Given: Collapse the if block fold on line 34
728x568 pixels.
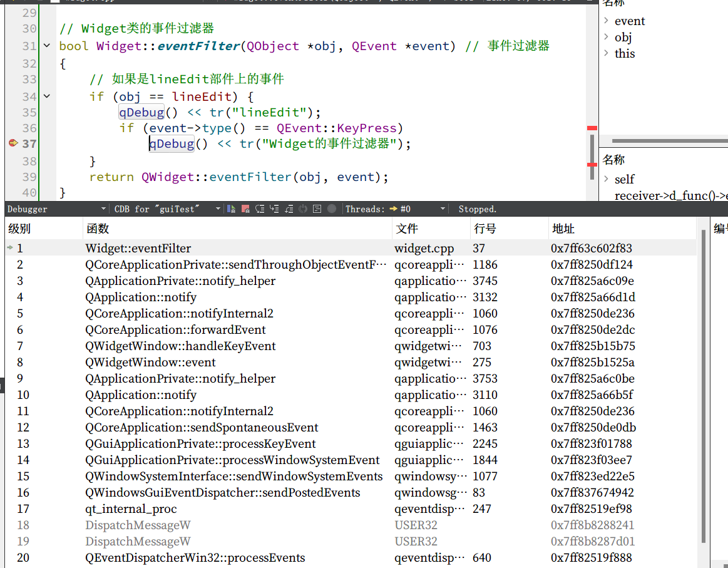Looking at the screenshot, I should pos(47,96).
